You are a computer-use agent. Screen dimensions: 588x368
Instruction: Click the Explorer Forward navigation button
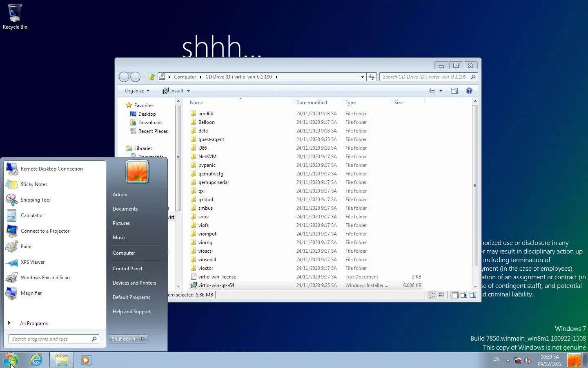(x=135, y=77)
